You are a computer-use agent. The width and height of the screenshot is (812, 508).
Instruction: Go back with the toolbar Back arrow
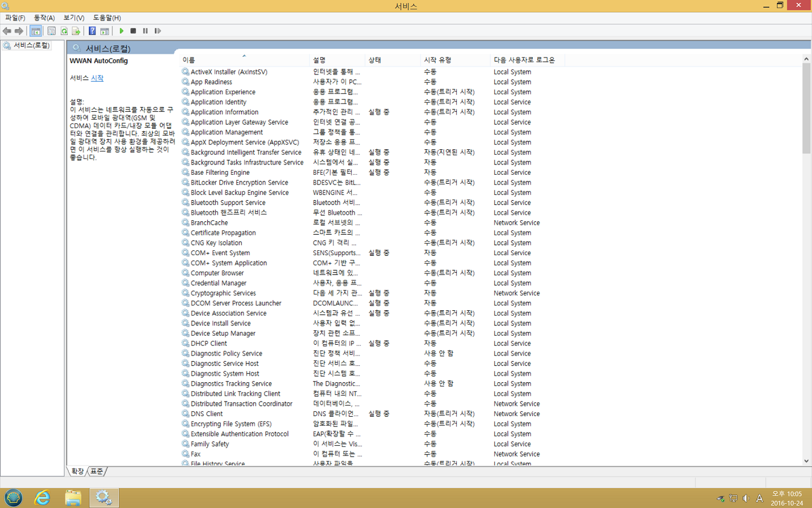pyautogui.click(x=7, y=31)
